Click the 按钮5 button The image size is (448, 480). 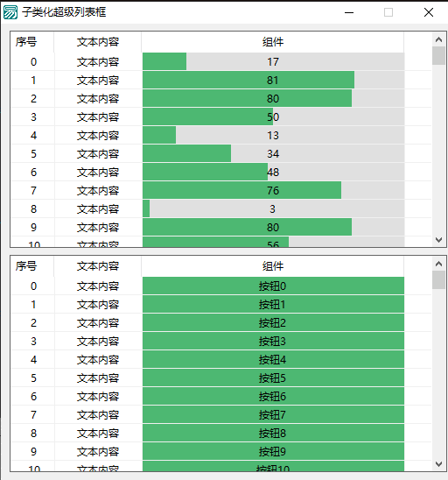tap(273, 378)
